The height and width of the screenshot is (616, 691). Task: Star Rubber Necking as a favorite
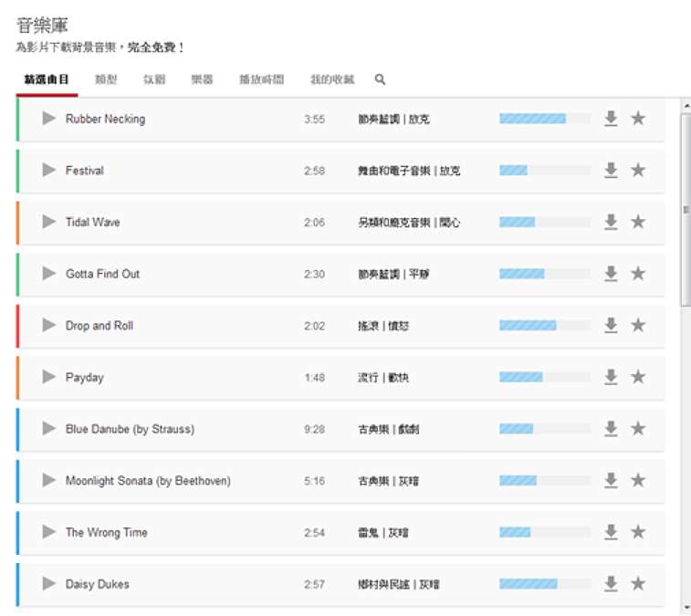[638, 119]
